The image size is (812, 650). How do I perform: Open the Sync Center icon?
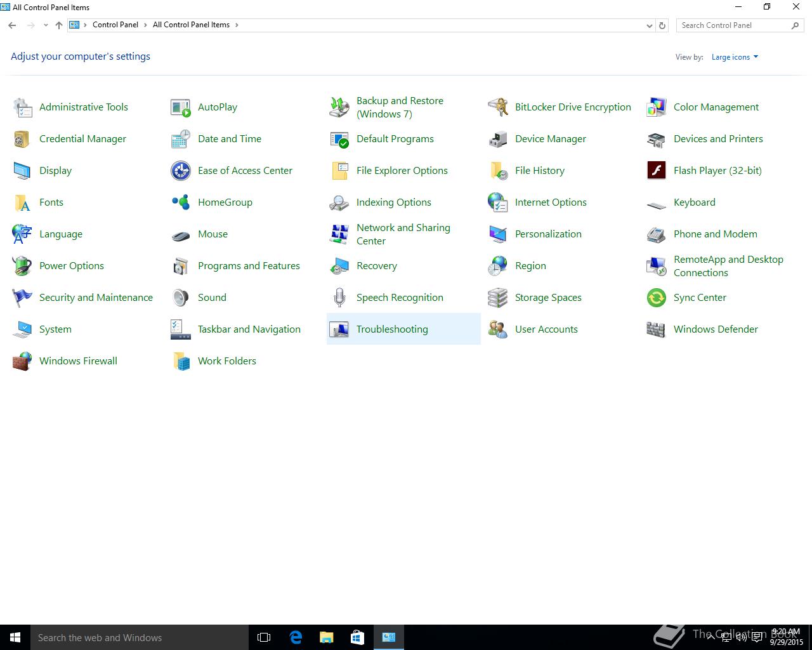tap(657, 298)
